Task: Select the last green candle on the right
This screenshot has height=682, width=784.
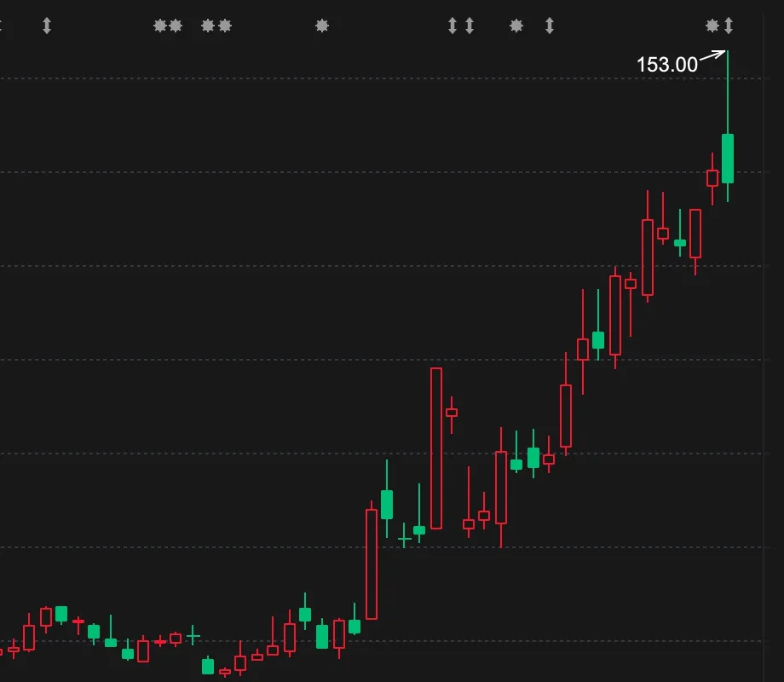Action: [728, 159]
